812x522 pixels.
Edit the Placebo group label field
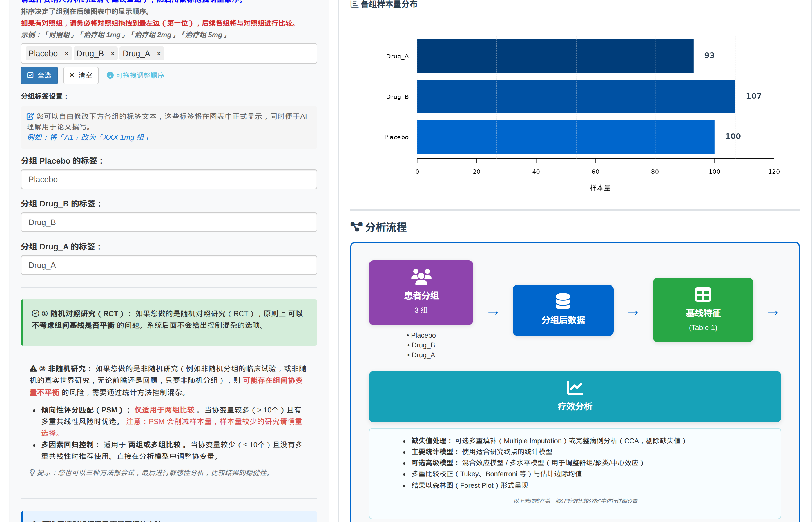(169, 179)
